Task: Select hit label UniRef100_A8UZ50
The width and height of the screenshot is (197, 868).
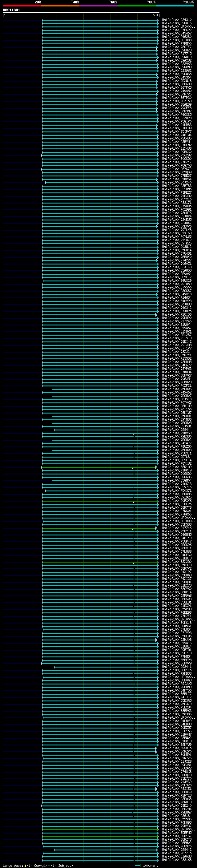Action: pyautogui.click(x=177, y=446)
